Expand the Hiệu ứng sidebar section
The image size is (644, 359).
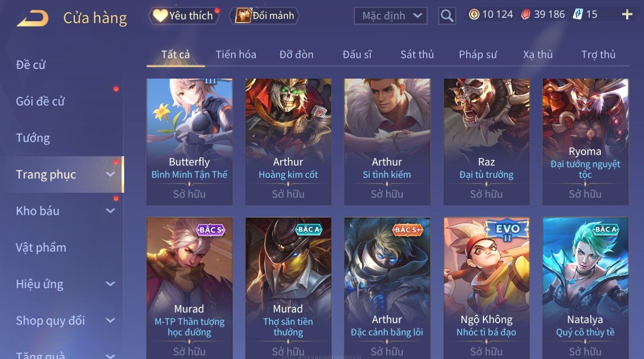pos(110,284)
